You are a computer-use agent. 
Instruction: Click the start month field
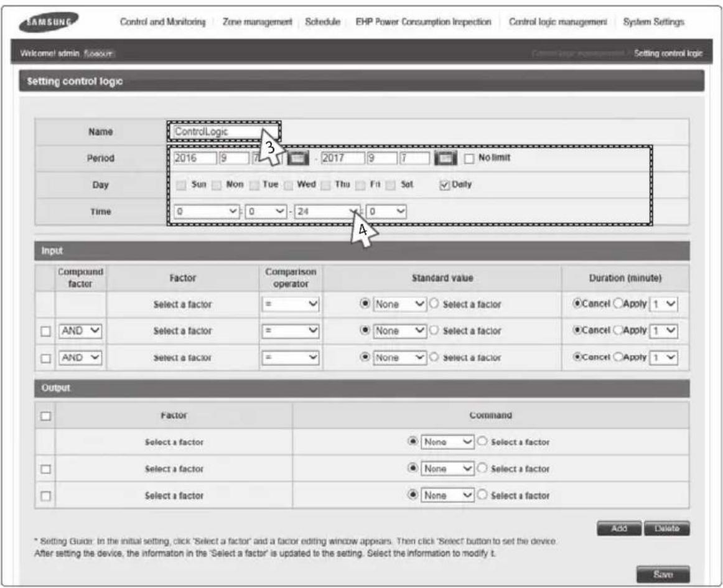[234, 158]
